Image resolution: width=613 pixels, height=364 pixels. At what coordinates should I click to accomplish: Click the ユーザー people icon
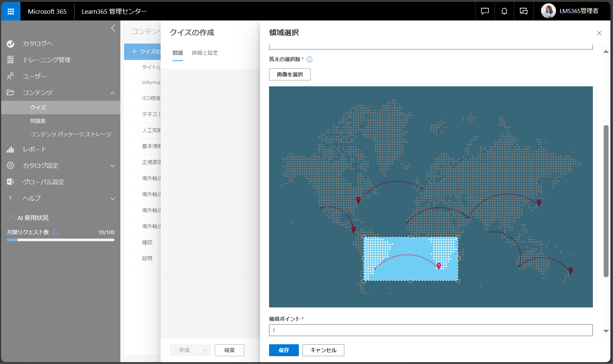[10, 76]
